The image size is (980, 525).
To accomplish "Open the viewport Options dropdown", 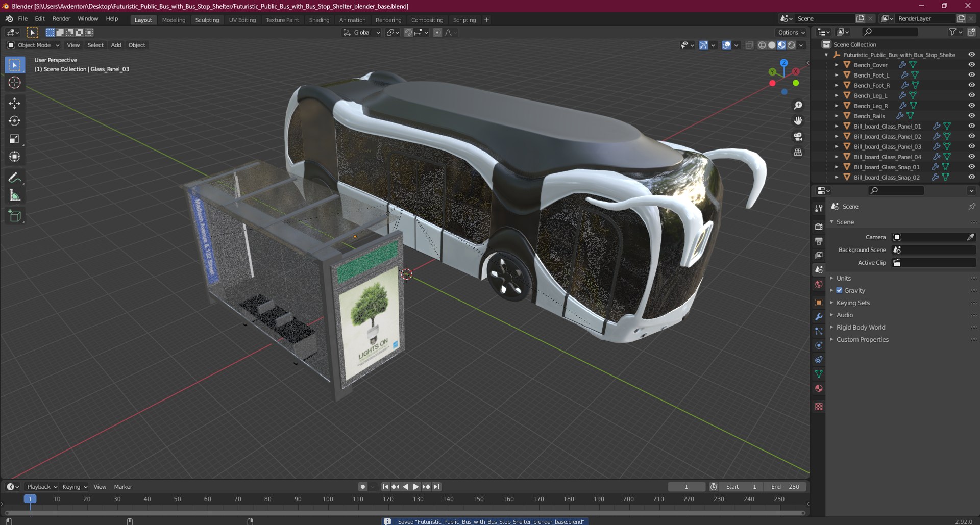I will click(792, 33).
